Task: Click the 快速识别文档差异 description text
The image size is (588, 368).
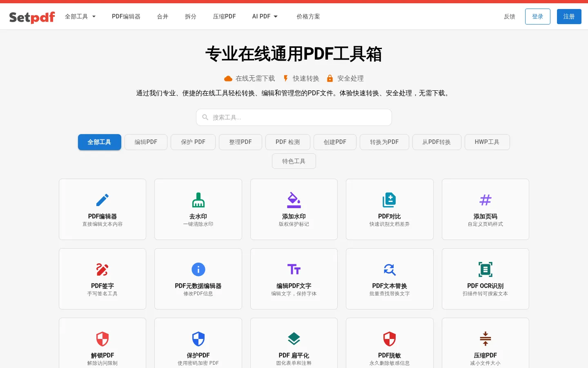Action: [390, 224]
